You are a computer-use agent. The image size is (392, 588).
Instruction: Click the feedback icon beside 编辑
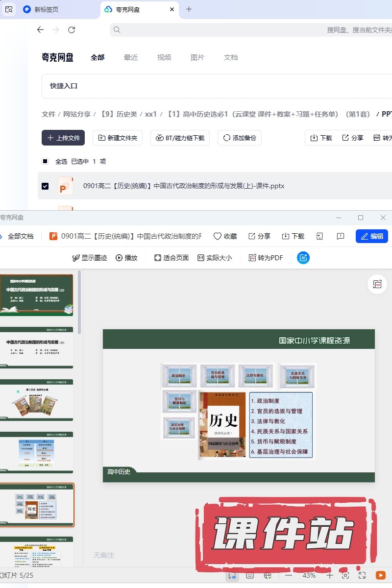[x=341, y=236]
